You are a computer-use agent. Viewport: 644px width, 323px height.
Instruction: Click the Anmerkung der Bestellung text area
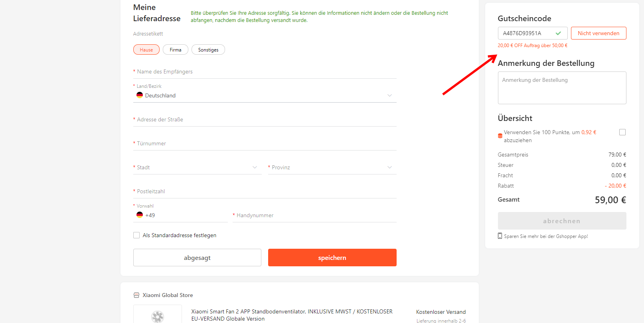[562, 88]
